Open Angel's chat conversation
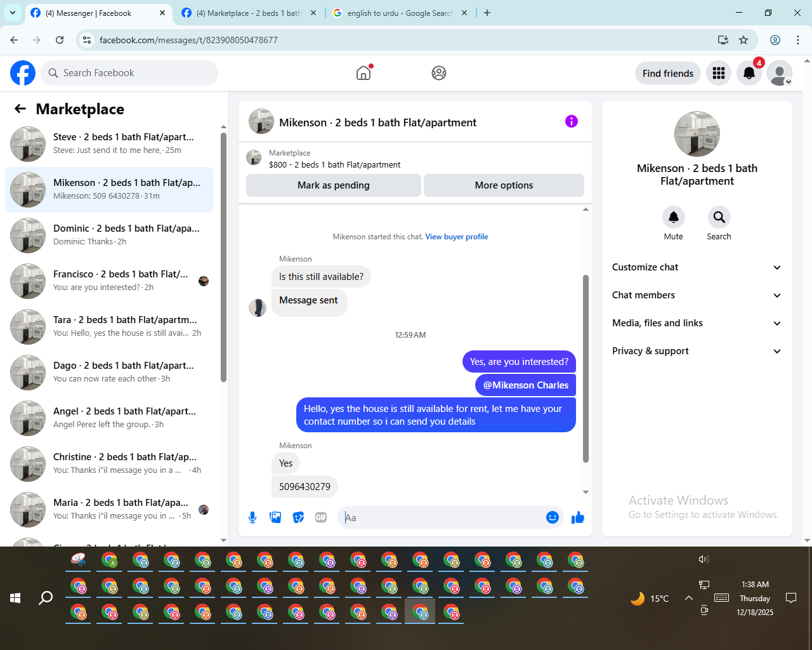The image size is (812, 650). [109, 418]
